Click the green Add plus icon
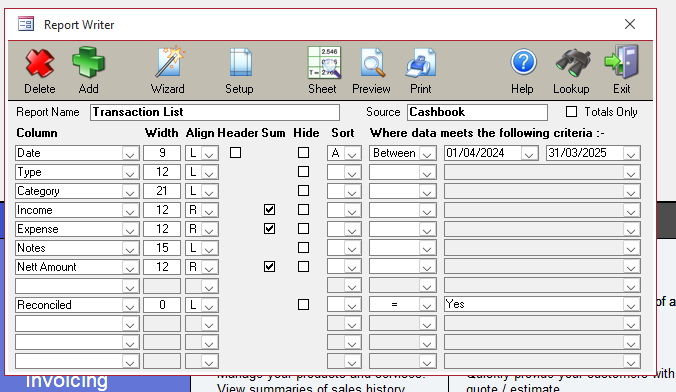Screen dimensions: 676x392 88,63
